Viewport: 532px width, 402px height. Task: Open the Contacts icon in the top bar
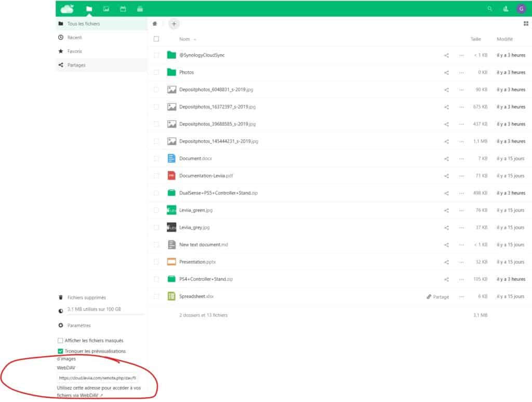pos(506,9)
